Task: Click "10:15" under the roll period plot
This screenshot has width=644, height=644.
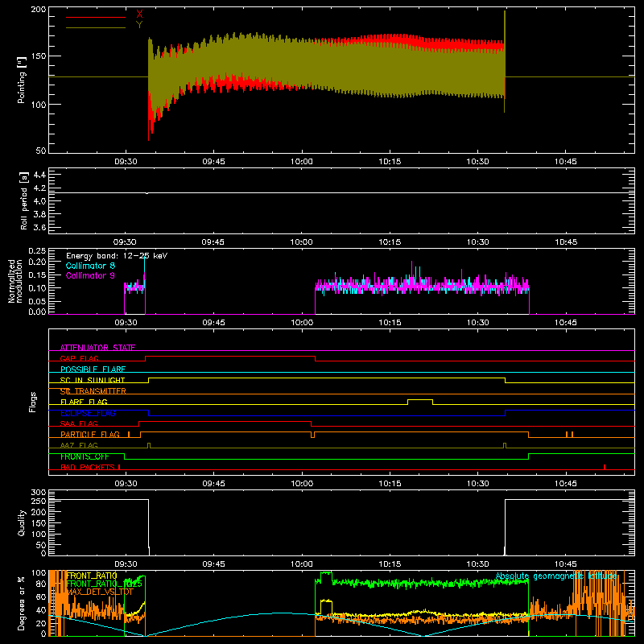Action: 390,242
